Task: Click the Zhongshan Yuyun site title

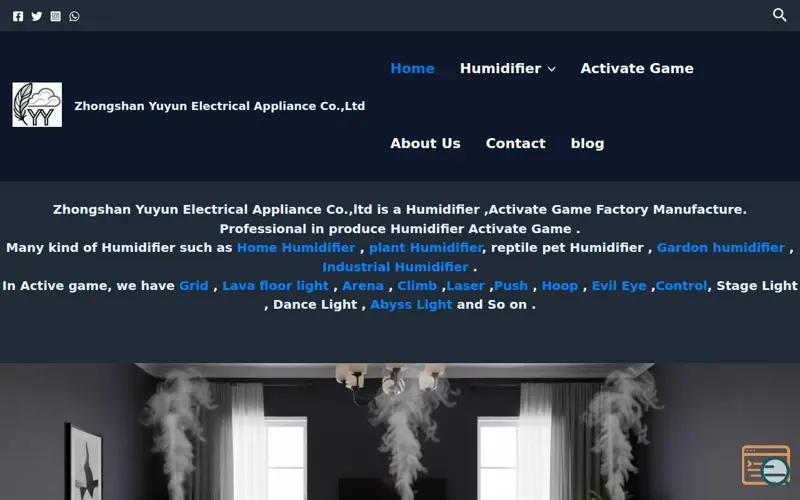Action: coord(219,106)
